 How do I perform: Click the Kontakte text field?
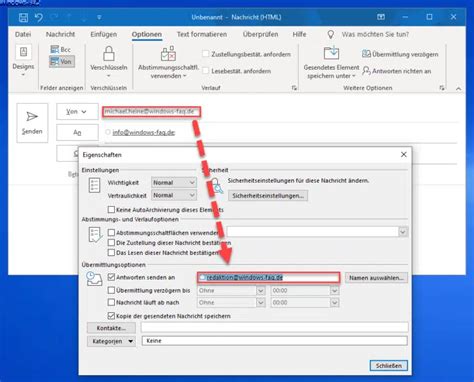274,327
